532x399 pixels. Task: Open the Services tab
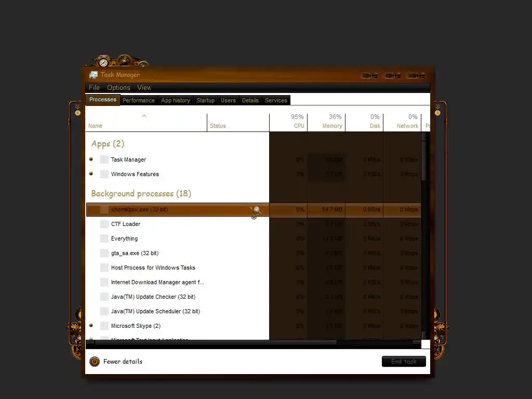[x=276, y=100]
